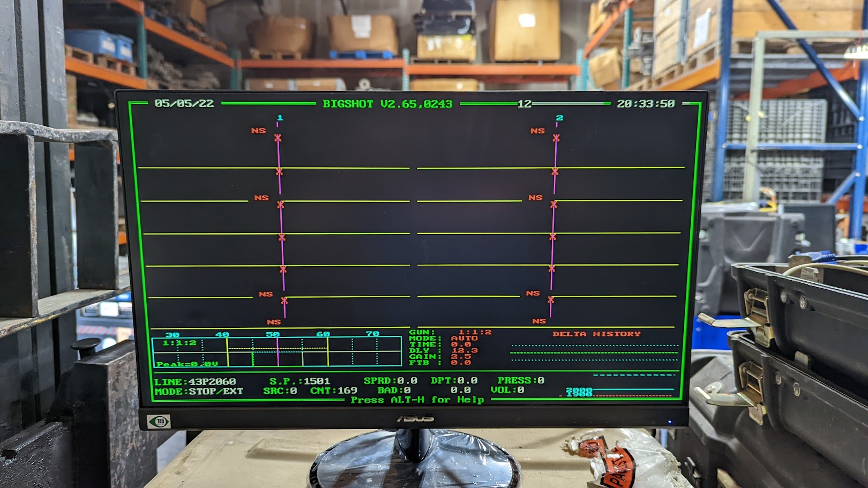Click the cyan string number 2 label
Viewport: 868px width, 488px height.
click(x=559, y=118)
